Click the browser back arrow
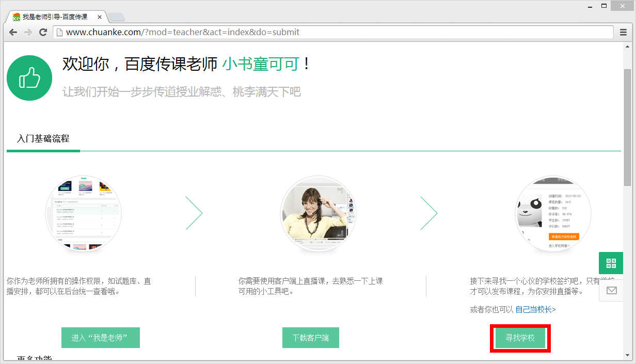The image size is (636, 364). 13,32
